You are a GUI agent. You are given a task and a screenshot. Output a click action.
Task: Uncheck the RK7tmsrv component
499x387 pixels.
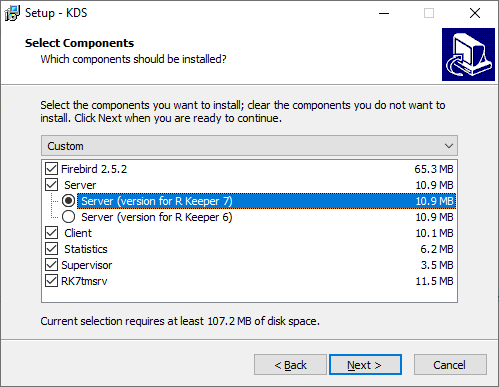coord(51,281)
